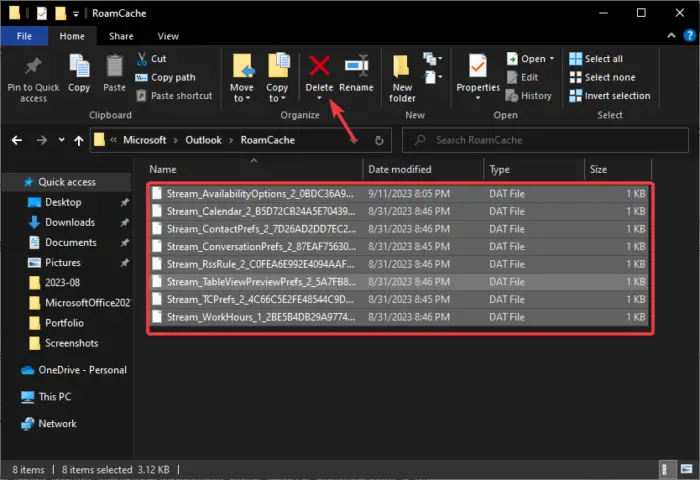Refresh the RoamCache folder view
This screenshot has height=480, width=700.
point(379,141)
